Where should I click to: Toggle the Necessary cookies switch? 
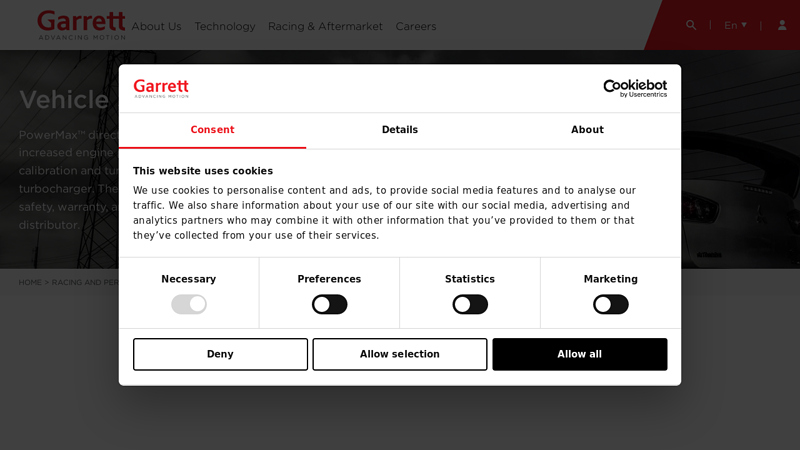click(189, 304)
